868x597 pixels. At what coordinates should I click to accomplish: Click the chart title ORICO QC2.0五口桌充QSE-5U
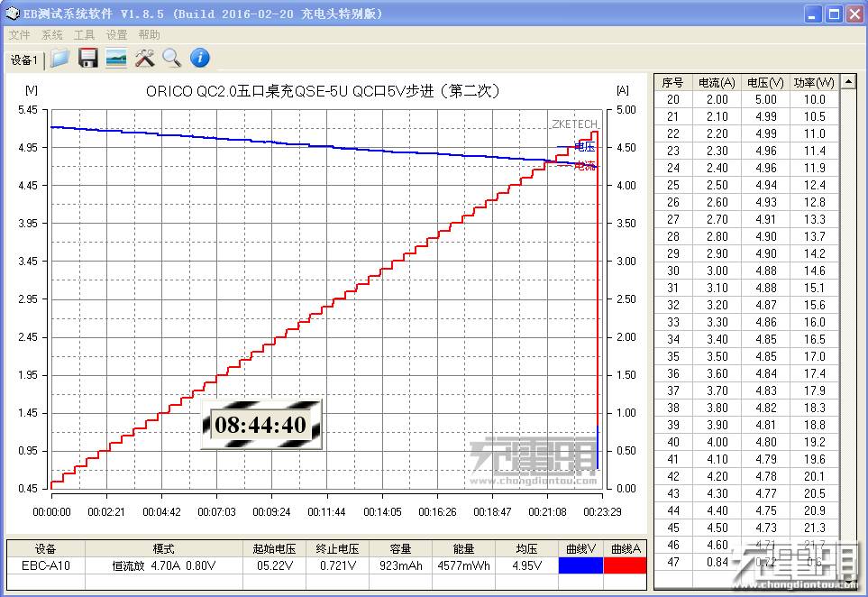[x=323, y=91]
